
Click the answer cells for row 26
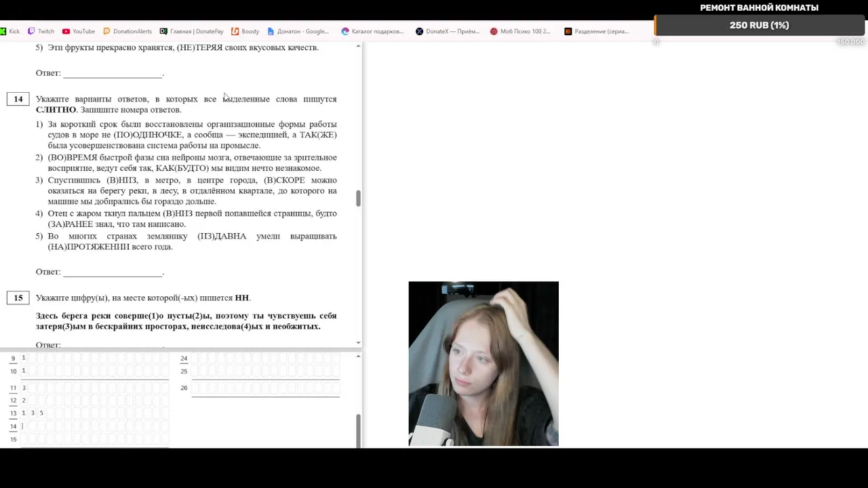(x=265, y=388)
